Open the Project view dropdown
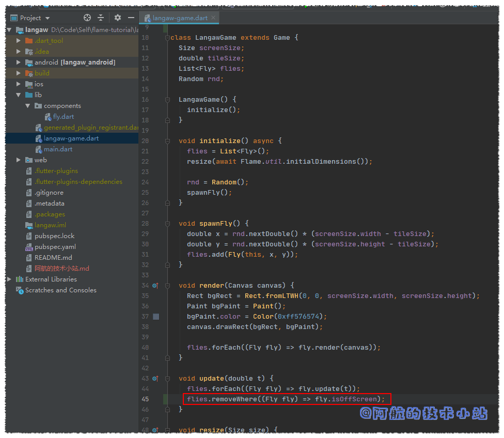 (48, 18)
